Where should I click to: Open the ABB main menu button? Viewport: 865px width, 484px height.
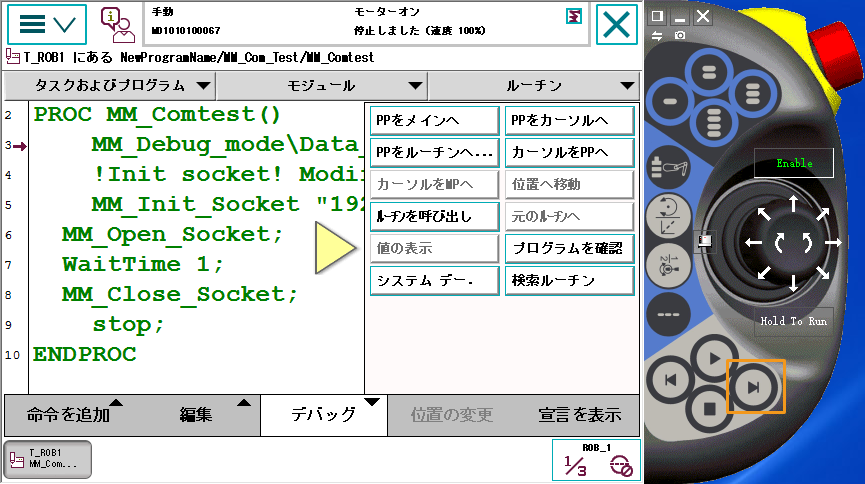(x=47, y=24)
